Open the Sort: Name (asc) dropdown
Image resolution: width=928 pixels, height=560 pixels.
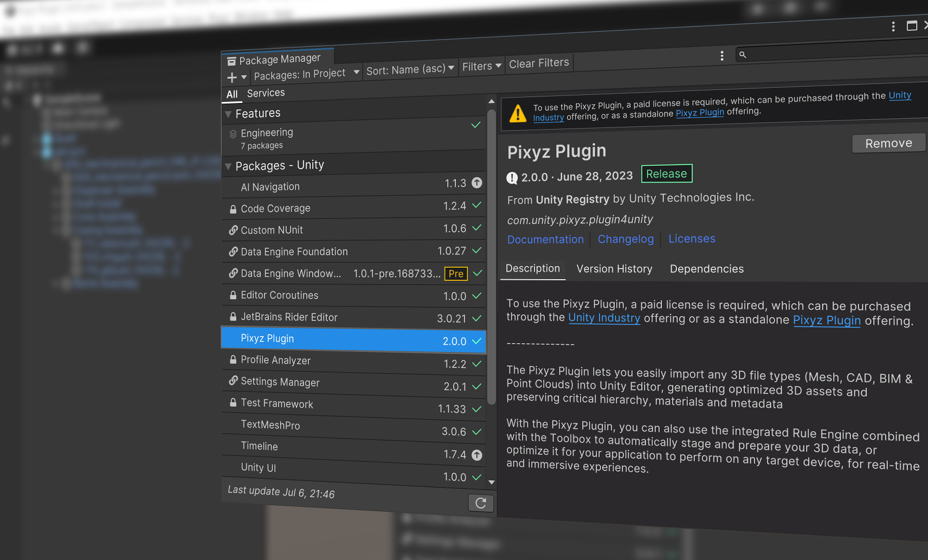click(410, 69)
